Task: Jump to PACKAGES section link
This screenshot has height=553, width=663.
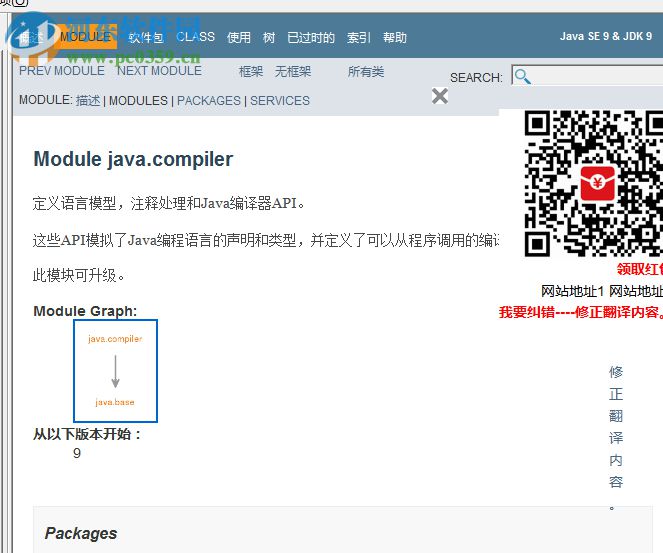Action: click(209, 101)
